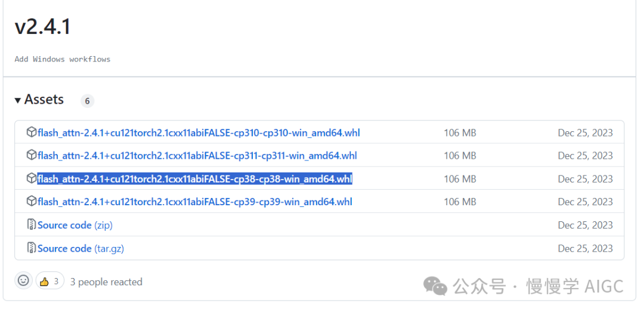This screenshot has height=312, width=644.
Task: Download Source code (zip)
Action: [75, 225]
